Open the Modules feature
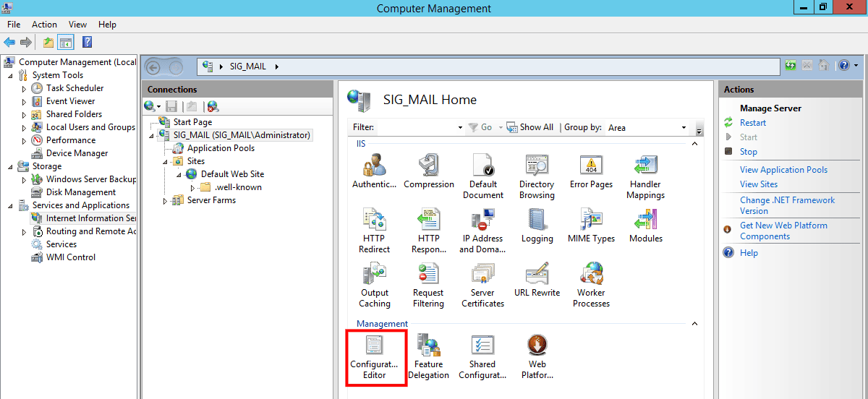 pyautogui.click(x=645, y=226)
